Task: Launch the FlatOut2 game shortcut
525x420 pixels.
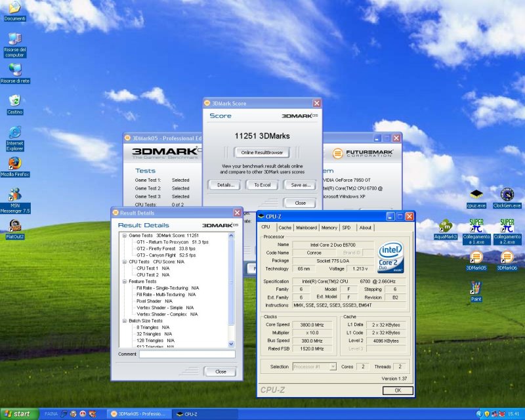Action: click(15, 230)
